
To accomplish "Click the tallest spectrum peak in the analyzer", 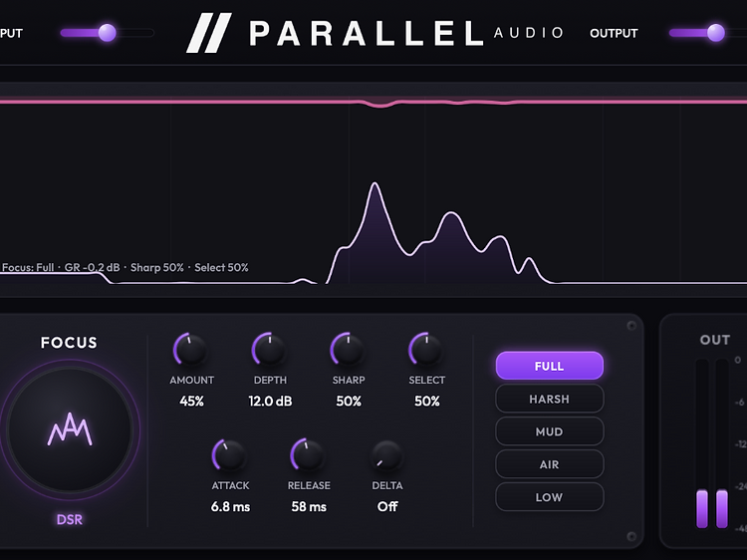I will (374, 184).
